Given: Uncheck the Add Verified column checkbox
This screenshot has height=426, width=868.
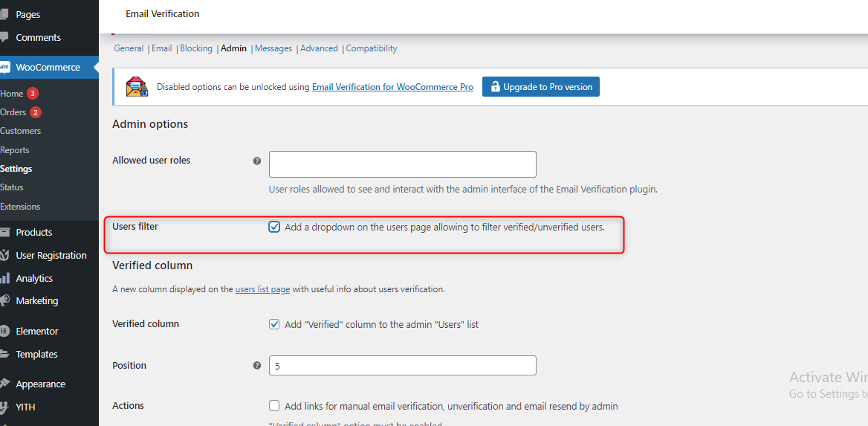Looking at the screenshot, I should click(274, 325).
